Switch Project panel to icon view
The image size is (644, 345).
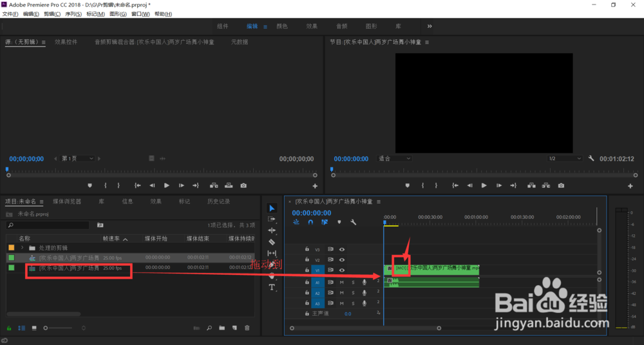(x=34, y=328)
